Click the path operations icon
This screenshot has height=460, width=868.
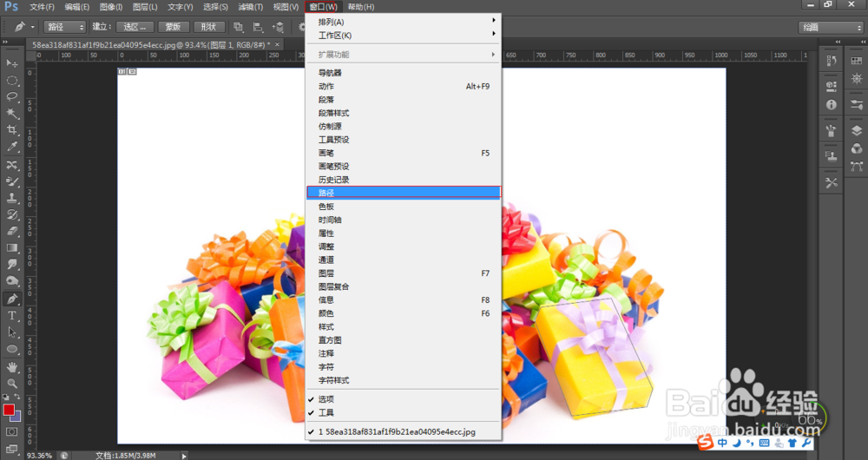coord(238,27)
